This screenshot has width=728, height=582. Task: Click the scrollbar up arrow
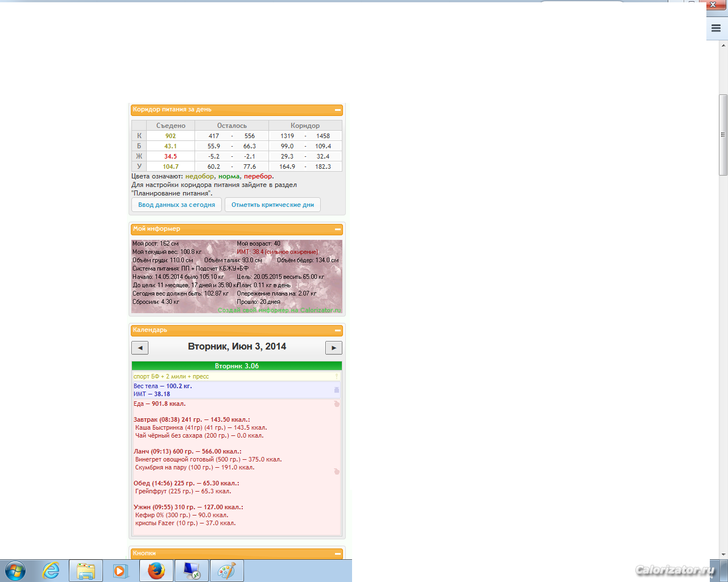[723, 44]
